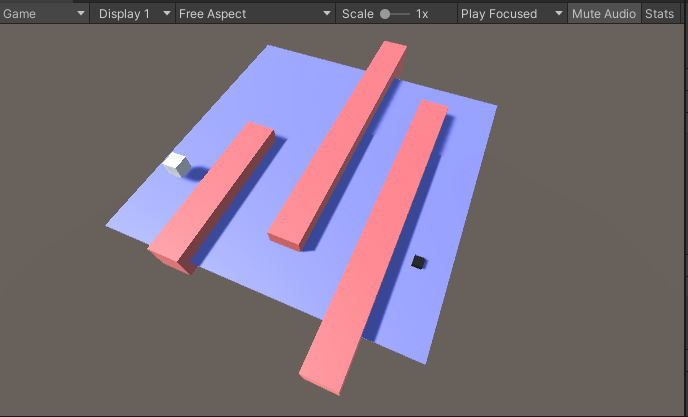This screenshot has width=688, height=417.
Task: Click the black cube on the floor
Action: pyautogui.click(x=419, y=262)
